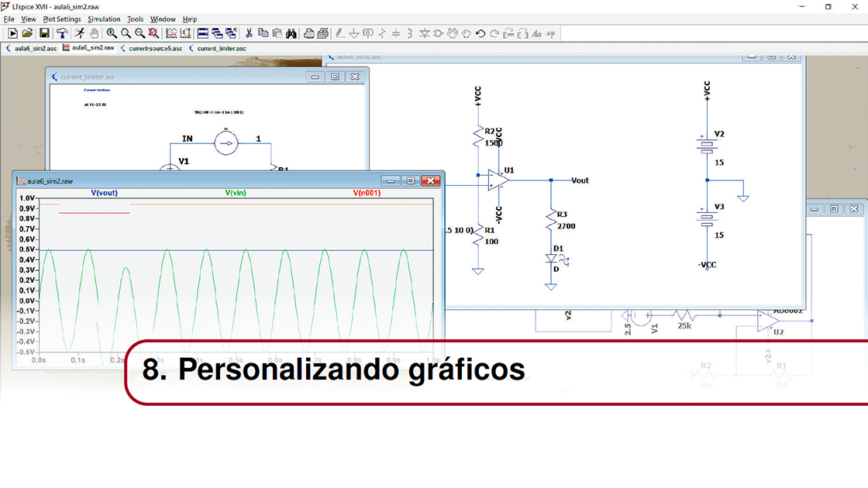Tile windows icon in toolbar
The image size is (868, 488).
coord(203,34)
